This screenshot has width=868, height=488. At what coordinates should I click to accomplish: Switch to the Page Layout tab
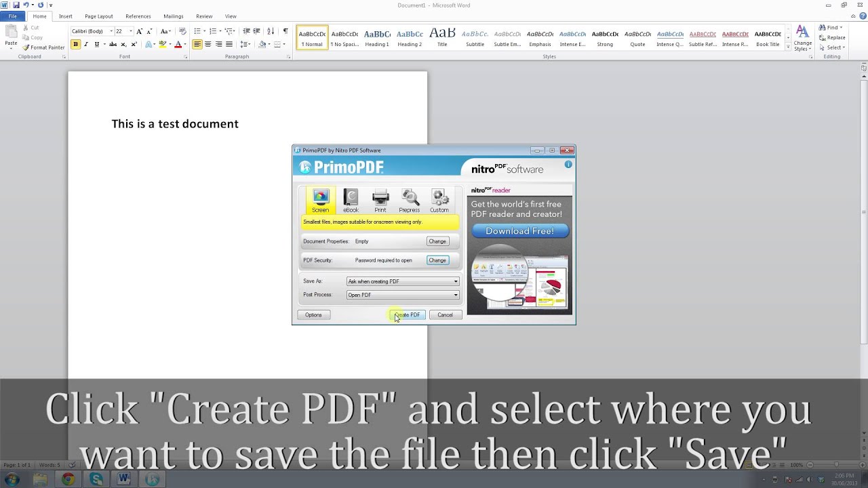pyautogui.click(x=99, y=16)
